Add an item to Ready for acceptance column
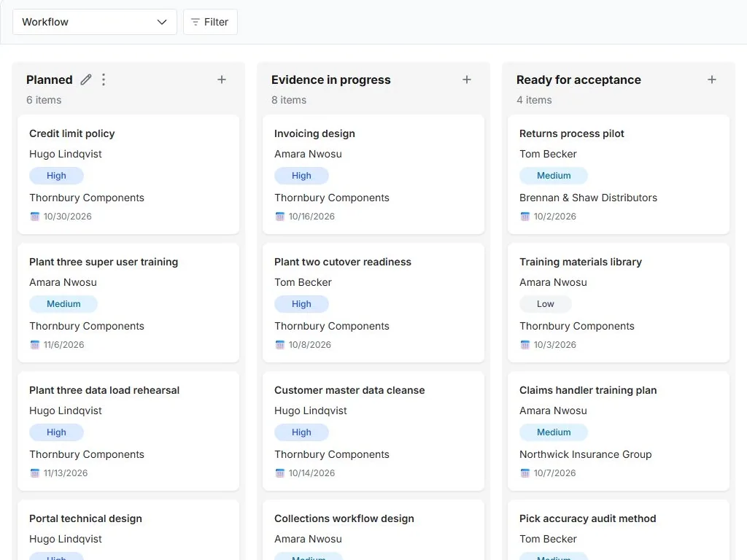The height and width of the screenshot is (560, 747). pyautogui.click(x=712, y=79)
